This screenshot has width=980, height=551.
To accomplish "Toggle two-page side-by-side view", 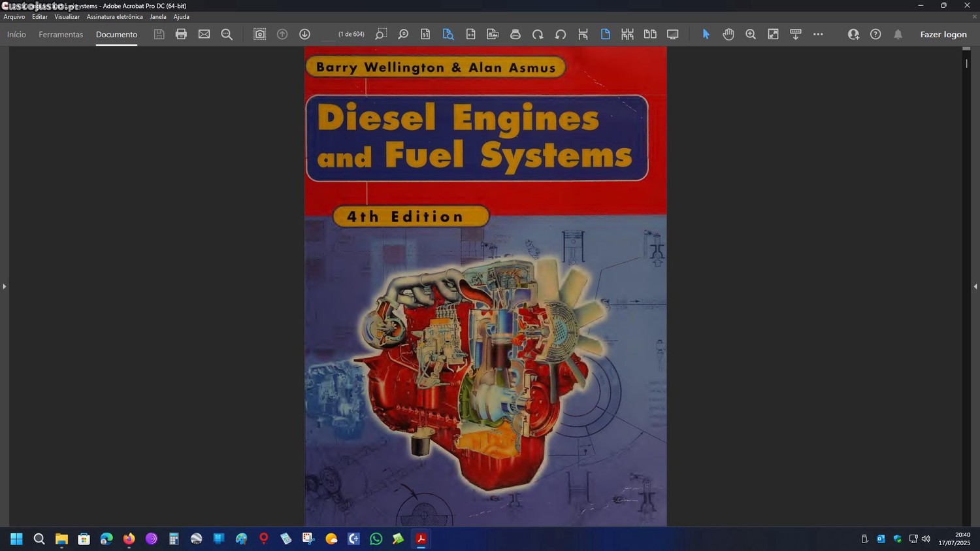I will pos(650,34).
